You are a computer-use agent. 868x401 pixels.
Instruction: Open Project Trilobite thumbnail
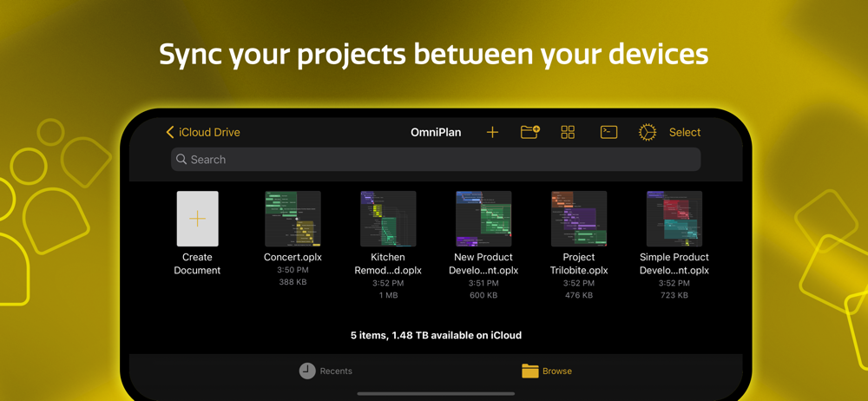579,219
